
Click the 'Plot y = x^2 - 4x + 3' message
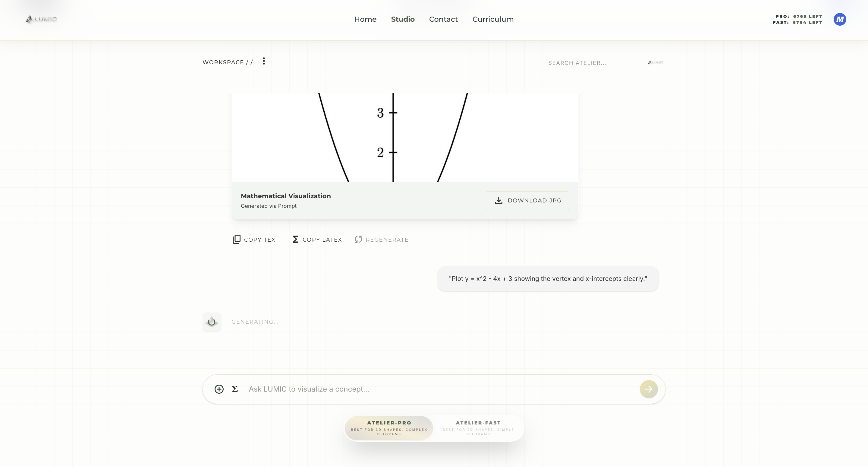tap(548, 279)
